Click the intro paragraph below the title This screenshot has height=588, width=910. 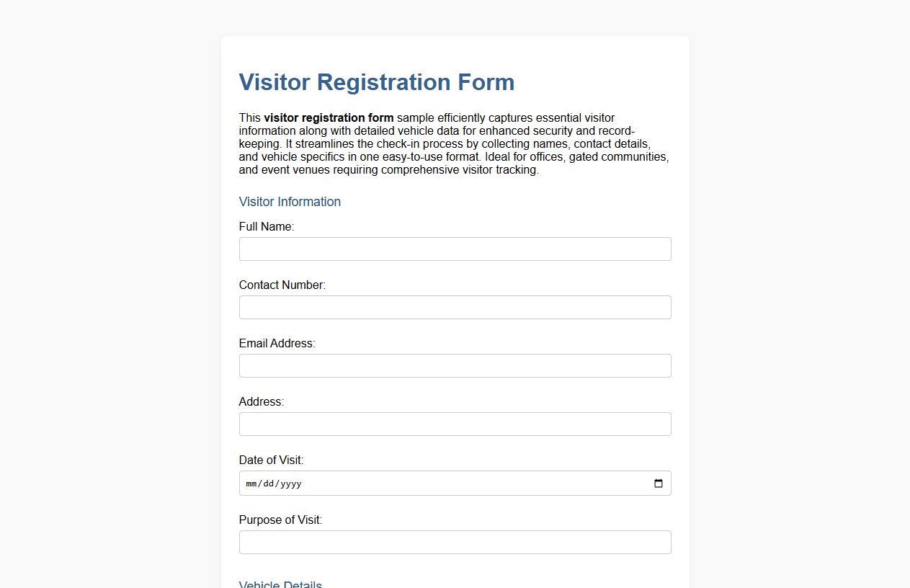454,143
